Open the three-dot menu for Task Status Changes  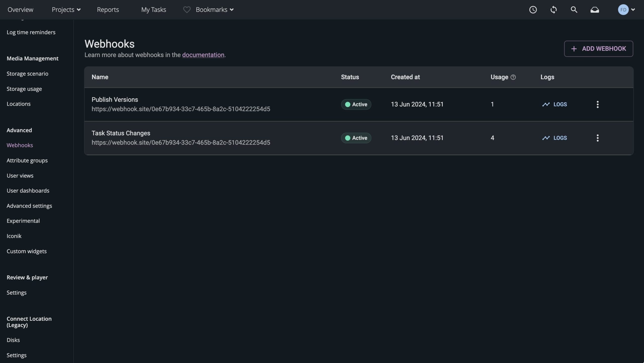[x=598, y=138]
